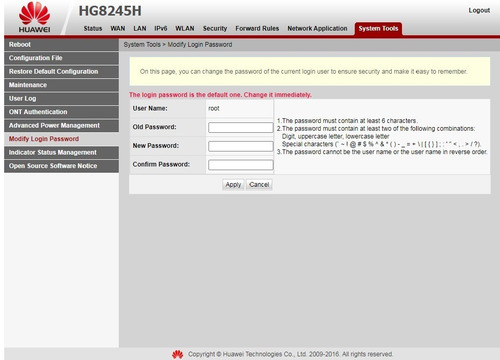Cancel the password modification
Image resolution: width=500 pixels, height=360 pixels.
[259, 184]
